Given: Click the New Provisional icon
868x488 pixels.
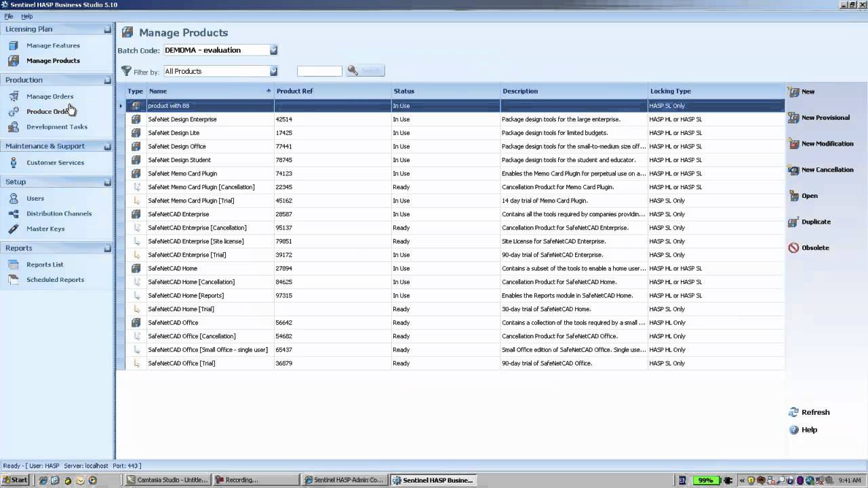Looking at the screenshot, I should 793,118.
